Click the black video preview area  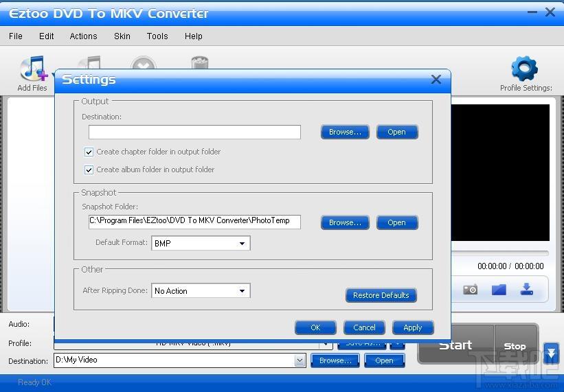pyautogui.click(x=500, y=172)
